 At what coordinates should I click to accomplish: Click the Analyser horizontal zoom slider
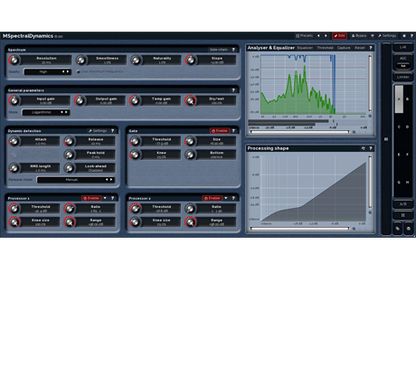click(299, 132)
